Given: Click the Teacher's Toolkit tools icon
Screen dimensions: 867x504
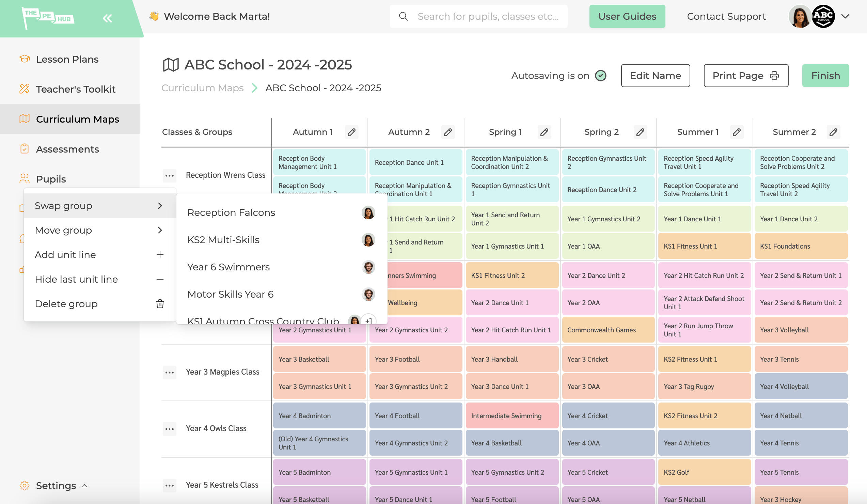Looking at the screenshot, I should pyautogui.click(x=25, y=89).
